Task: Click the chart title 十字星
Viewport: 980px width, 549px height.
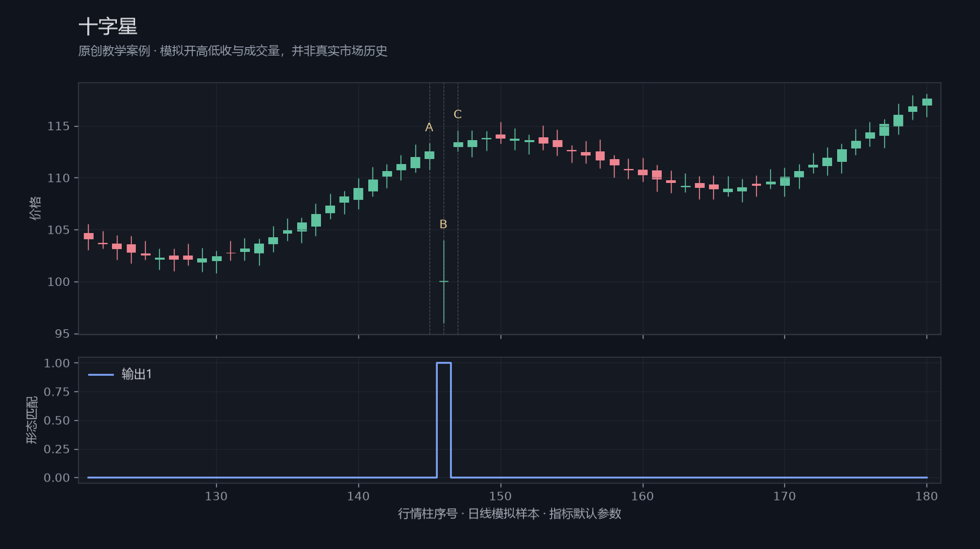Action: pyautogui.click(x=108, y=27)
